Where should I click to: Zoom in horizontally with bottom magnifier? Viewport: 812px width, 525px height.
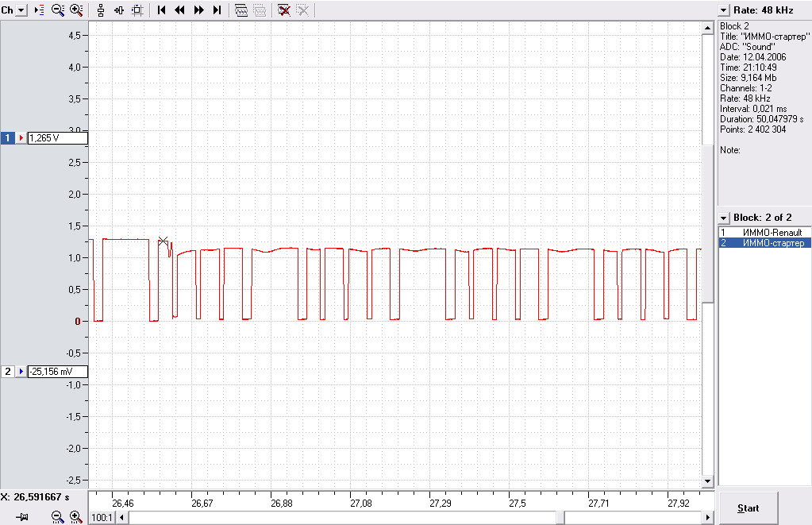pyautogui.click(x=76, y=517)
